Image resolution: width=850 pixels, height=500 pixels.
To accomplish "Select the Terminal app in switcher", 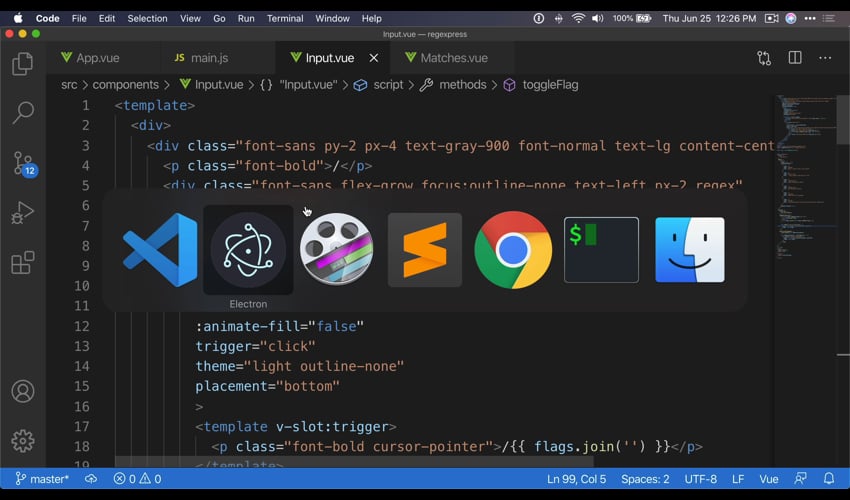I will [601, 250].
